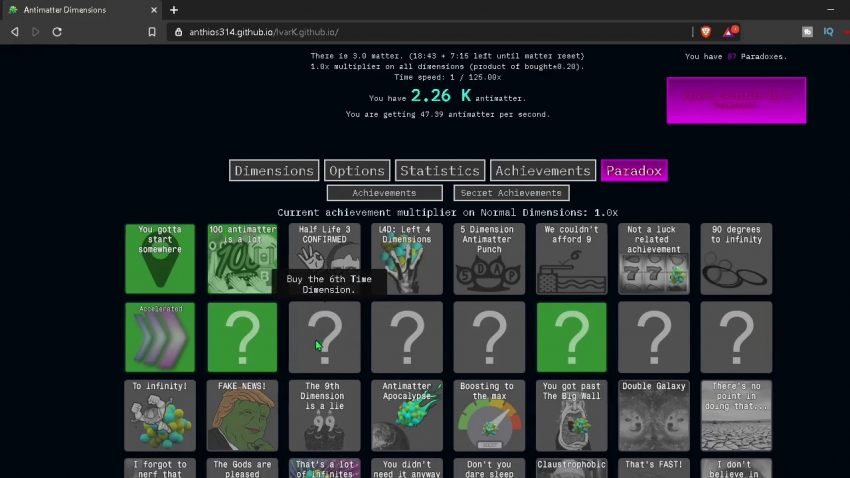
Task: Select 'Don't you dare sleep' achievement
Action: [x=489, y=468]
